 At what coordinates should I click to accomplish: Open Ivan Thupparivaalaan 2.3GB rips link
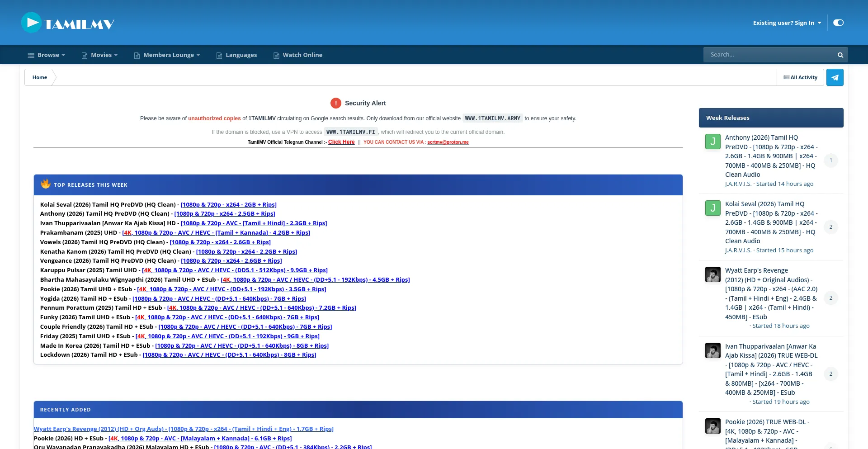pos(254,223)
